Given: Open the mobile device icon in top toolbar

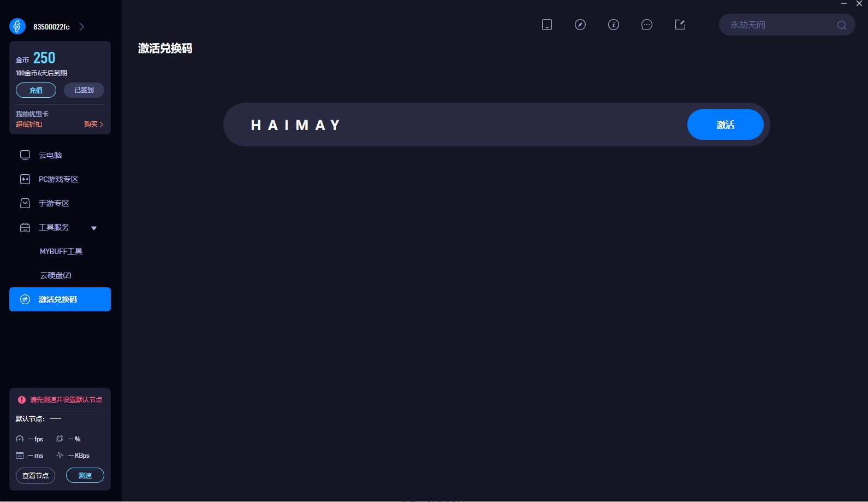Looking at the screenshot, I should point(547,25).
